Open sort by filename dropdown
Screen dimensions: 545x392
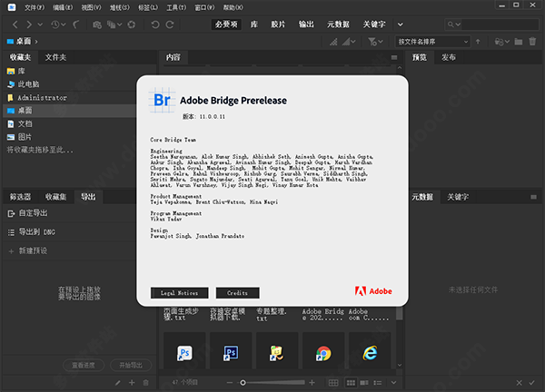click(x=432, y=42)
